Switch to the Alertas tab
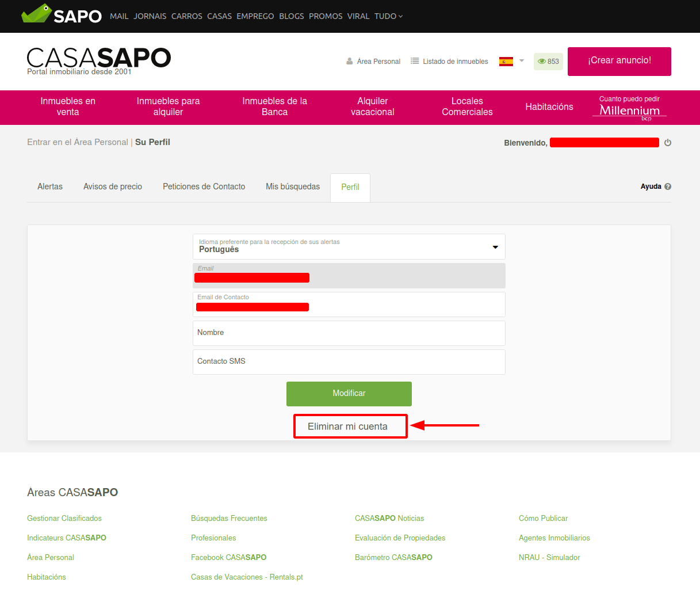The height and width of the screenshot is (594, 700). tap(50, 186)
